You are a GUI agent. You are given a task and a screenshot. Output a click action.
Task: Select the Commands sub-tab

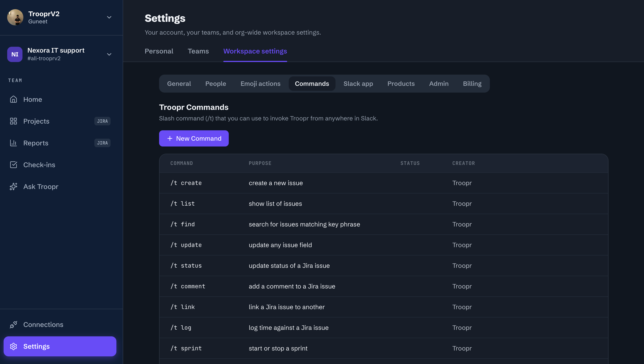[312, 84]
